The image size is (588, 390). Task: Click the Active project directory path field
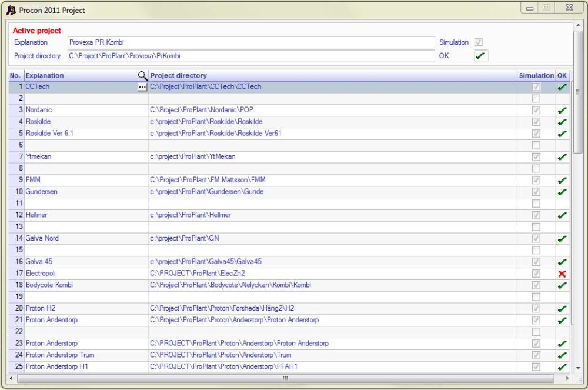click(x=250, y=56)
